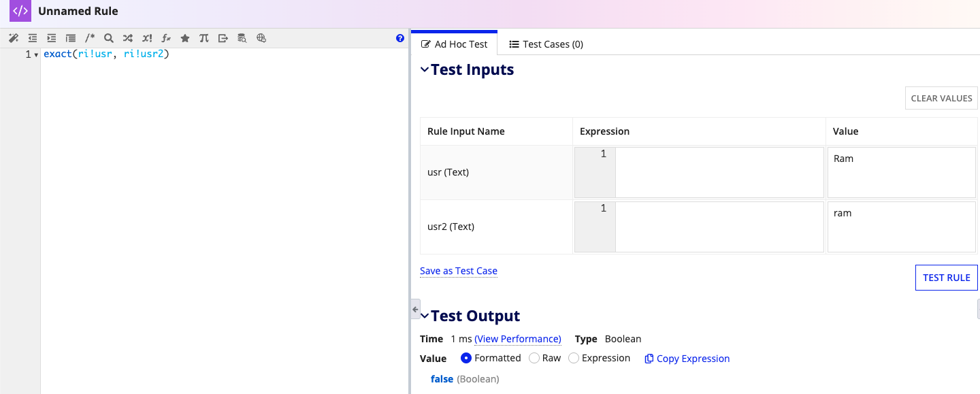Click the justified lines icon in editor toolbar
980x394 pixels.
pos(71,39)
